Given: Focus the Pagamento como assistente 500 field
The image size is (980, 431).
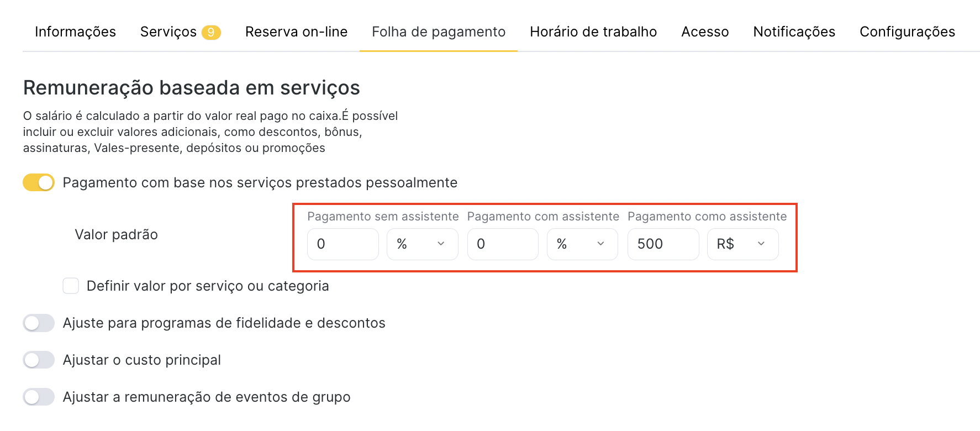Looking at the screenshot, I should tap(663, 244).
